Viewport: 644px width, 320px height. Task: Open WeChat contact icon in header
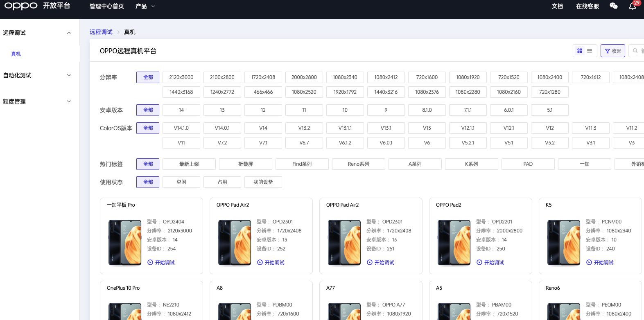click(x=613, y=6)
